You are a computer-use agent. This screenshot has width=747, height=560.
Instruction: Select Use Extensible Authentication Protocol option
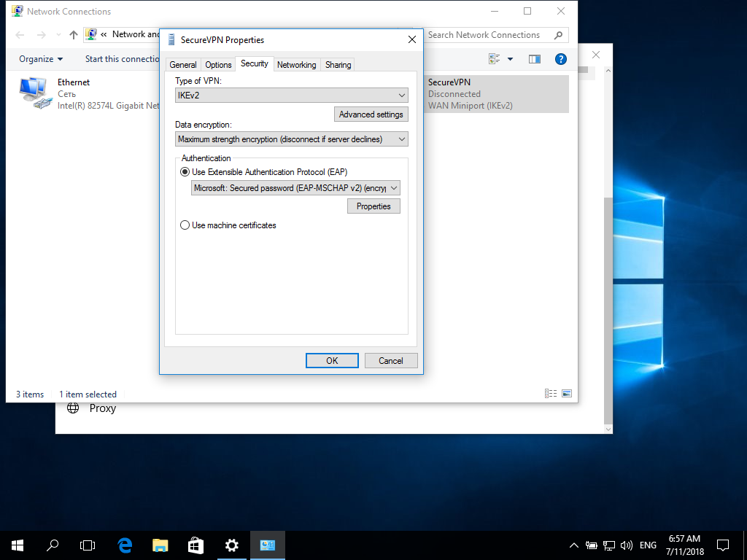coord(185,172)
